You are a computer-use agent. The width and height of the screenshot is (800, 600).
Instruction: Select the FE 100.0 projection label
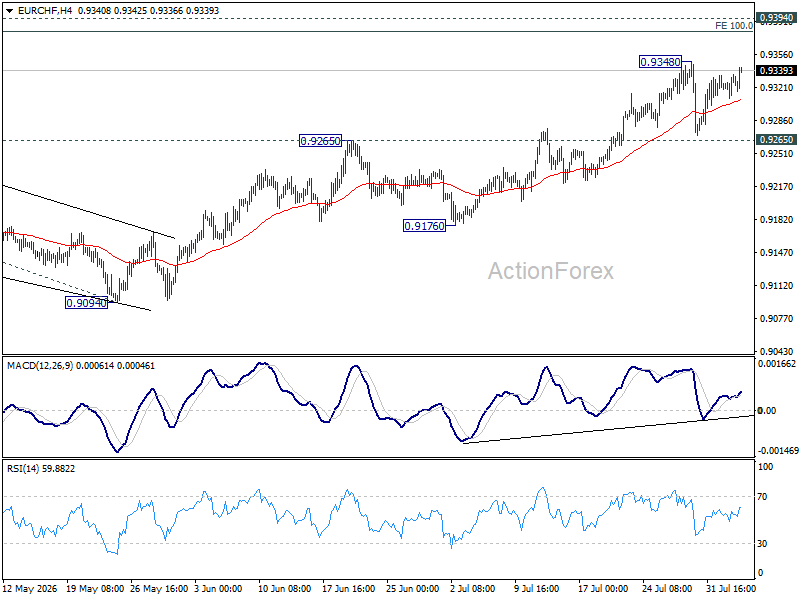tap(734, 26)
